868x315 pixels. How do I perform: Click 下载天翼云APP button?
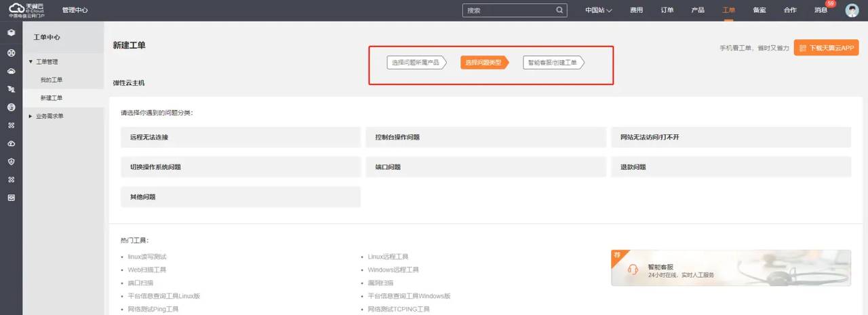(827, 48)
